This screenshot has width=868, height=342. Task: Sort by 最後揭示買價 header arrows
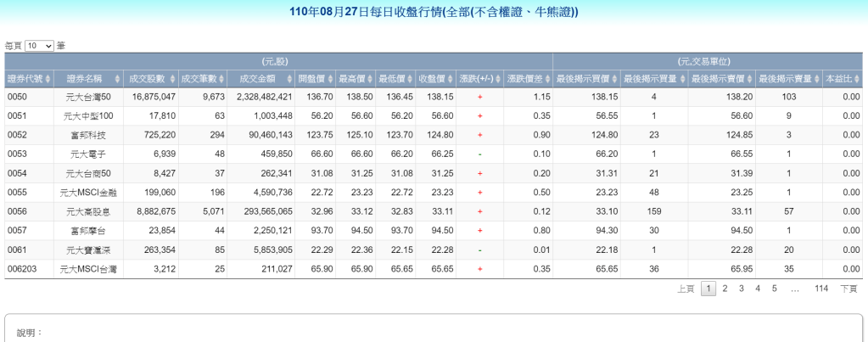614,79
